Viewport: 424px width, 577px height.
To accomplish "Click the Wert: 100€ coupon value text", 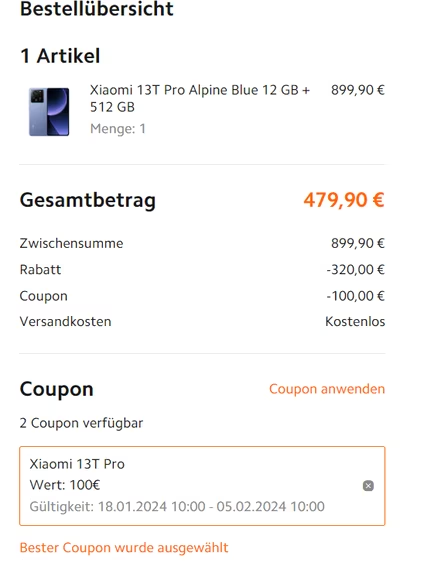I will pos(65,485).
